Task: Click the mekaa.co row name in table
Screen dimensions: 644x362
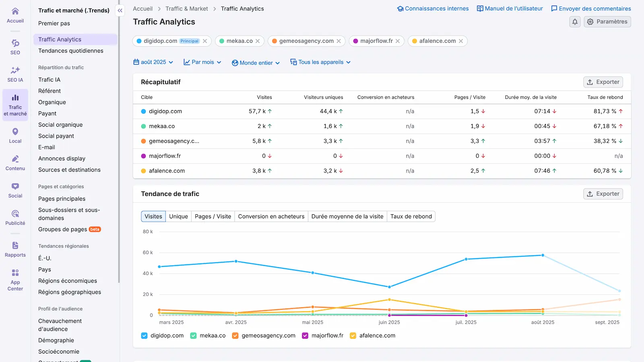Action: [162, 126]
